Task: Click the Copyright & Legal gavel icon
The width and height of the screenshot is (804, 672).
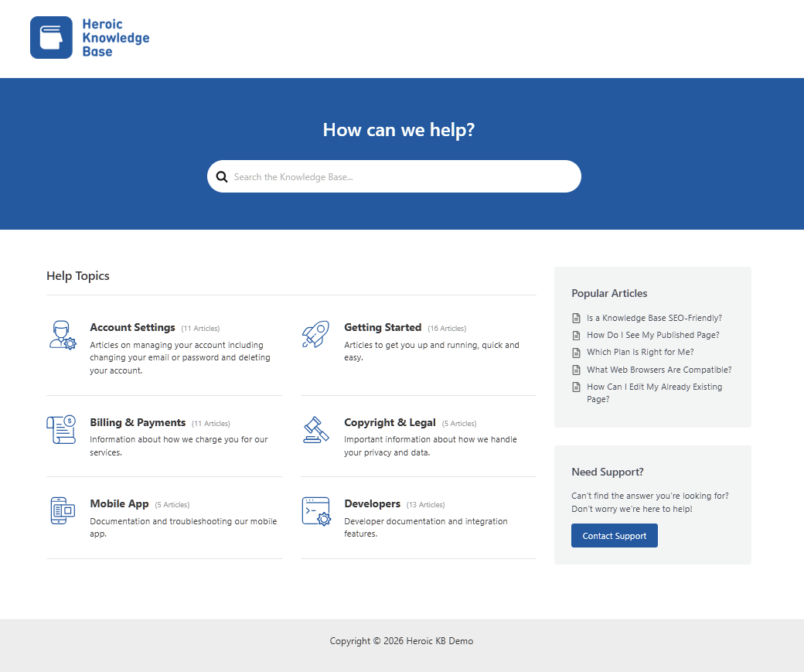Action: point(316,430)
